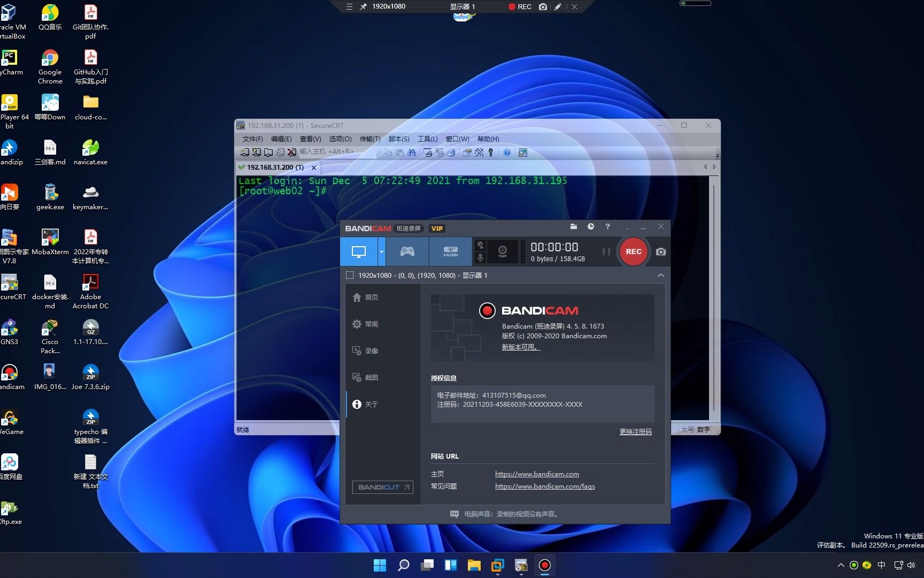This screenshot has height=578, width=924.
Task: Open top recording bar hamburger menu
Action: [x=349, y=7]
